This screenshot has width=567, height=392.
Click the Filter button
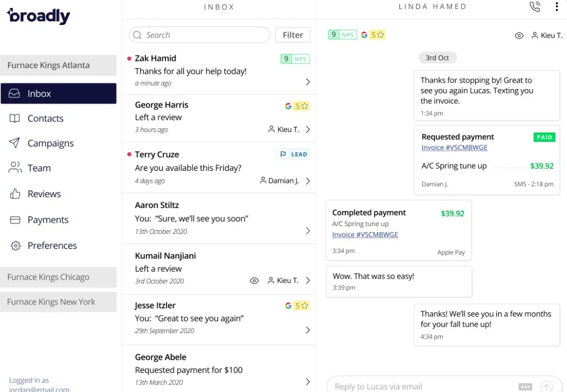[293, 35]
